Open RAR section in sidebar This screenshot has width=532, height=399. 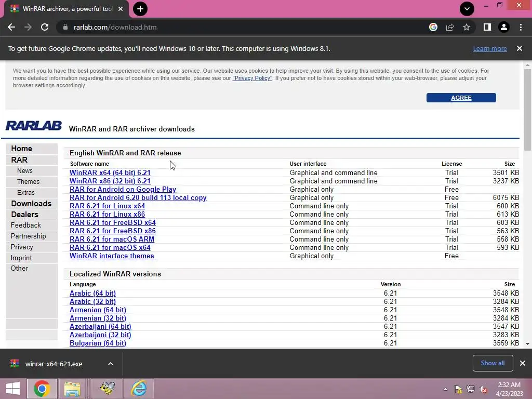coord(19,160)
